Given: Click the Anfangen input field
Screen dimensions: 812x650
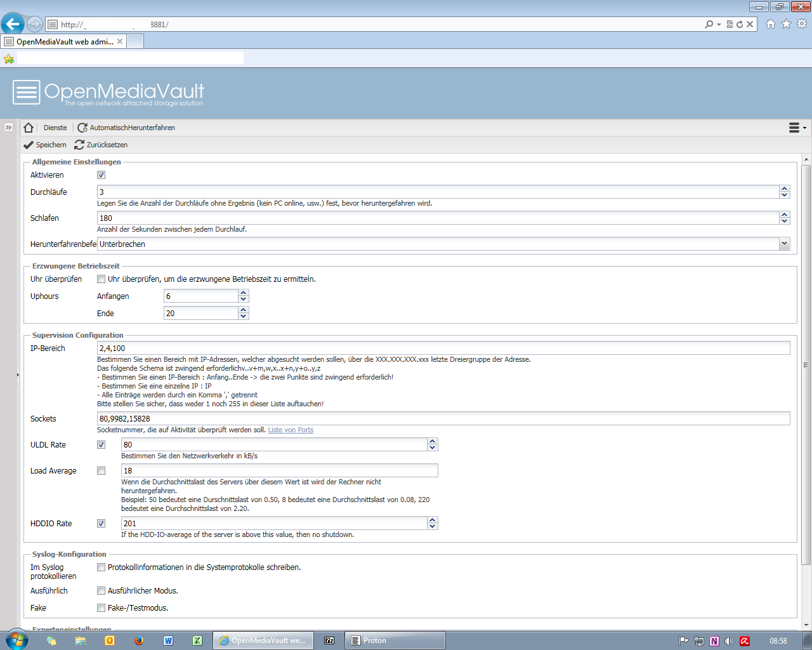Looking at the screenshot, I should 201,296.
